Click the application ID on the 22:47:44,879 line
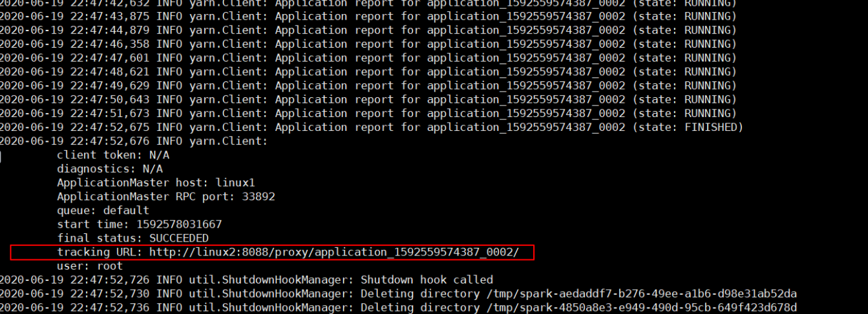The image size is (868, 314). (526, 31)
